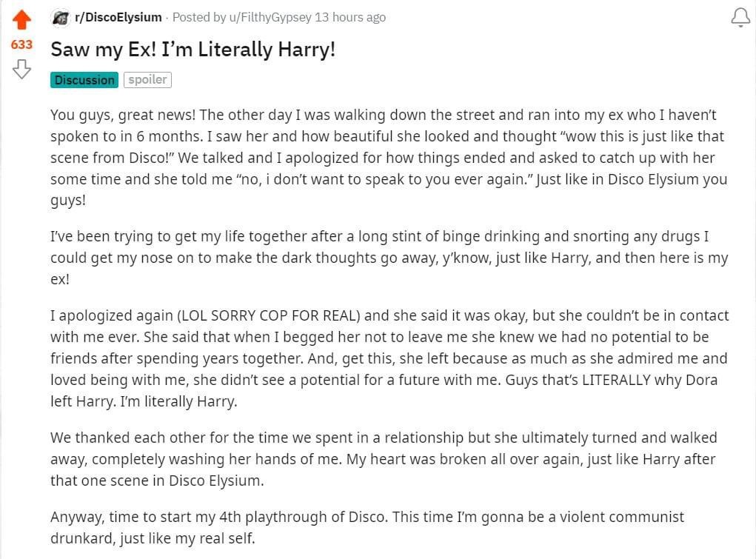Upvote the post with the orange arrow
Image resolution: width=756 pixels, height=559 pixels.
point(21,20)
